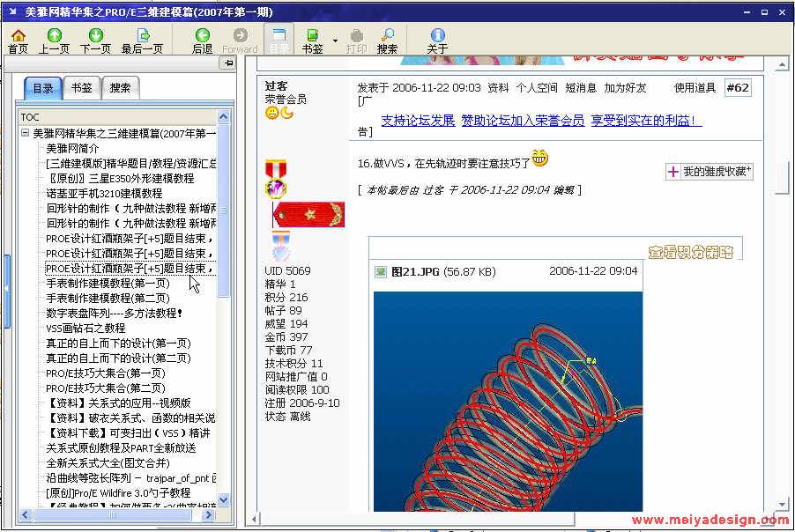Viewport: 795px width, 532px height.
Task: Click the 赞助论坛加入荣誉会员 link
Action: pyautogui.click(x=522, y=121)
